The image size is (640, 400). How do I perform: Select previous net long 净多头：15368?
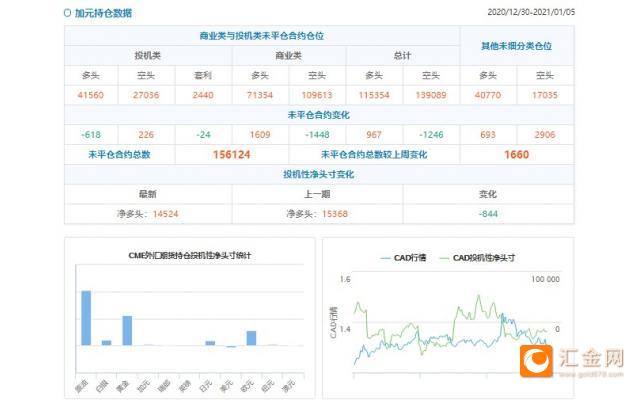click(317, 214)
